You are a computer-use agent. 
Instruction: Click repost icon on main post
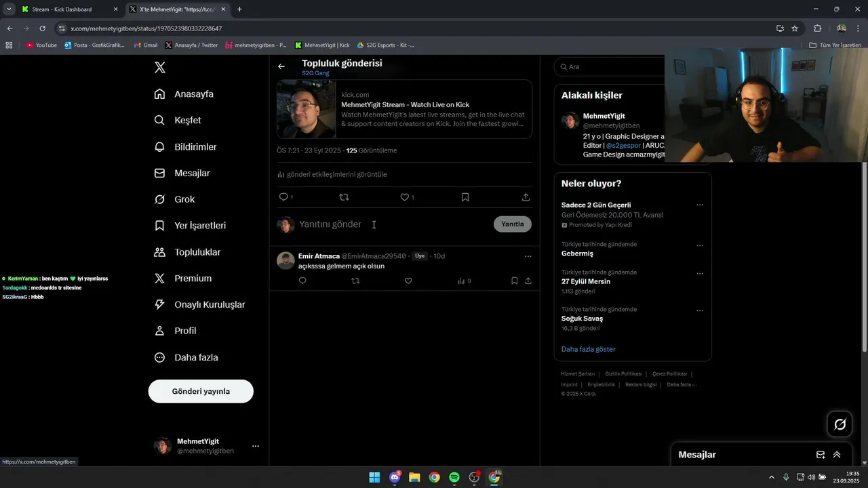pyautogui.click(x=344, y=197)
